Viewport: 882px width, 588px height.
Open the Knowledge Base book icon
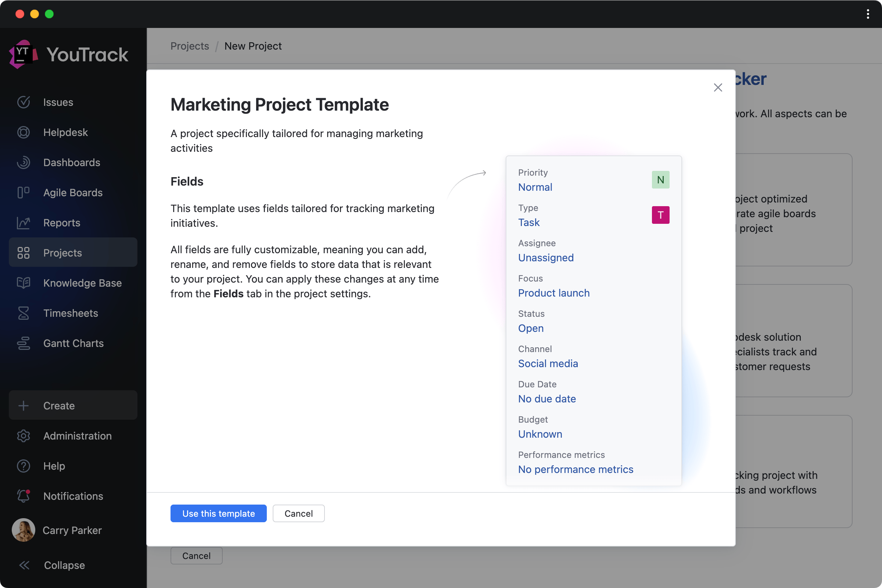tap(23, 283)
